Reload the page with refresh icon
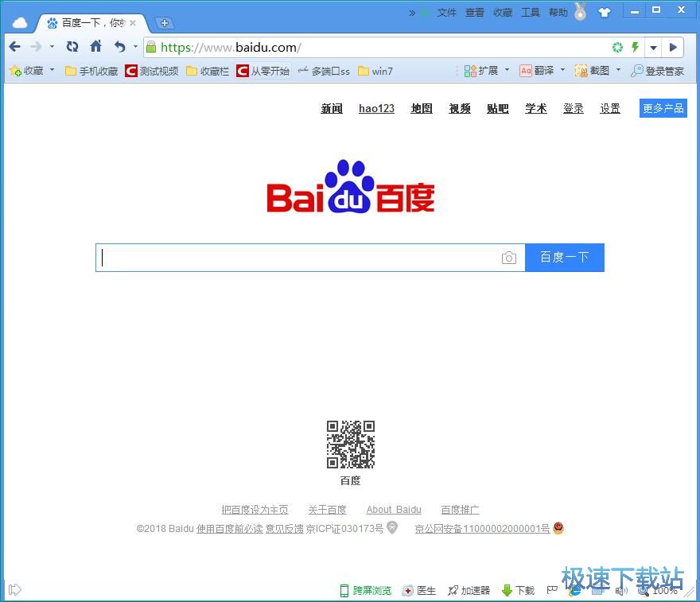 coord(72,46)
